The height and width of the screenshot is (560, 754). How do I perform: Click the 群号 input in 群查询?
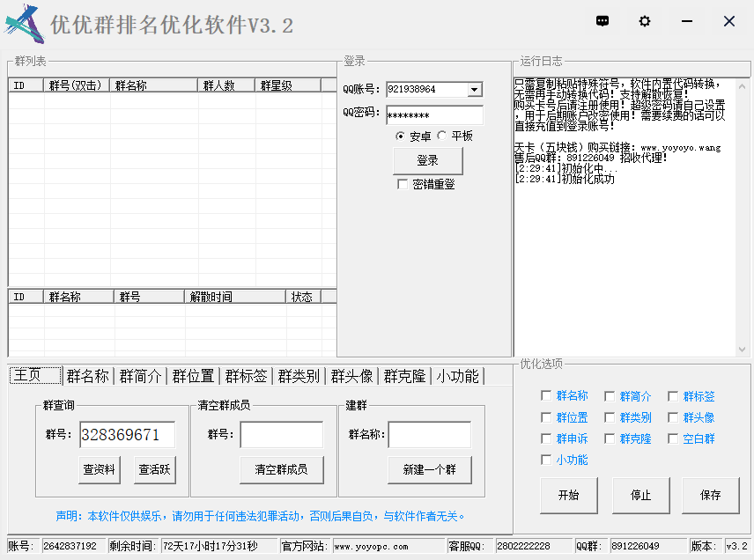coord(127,435)
